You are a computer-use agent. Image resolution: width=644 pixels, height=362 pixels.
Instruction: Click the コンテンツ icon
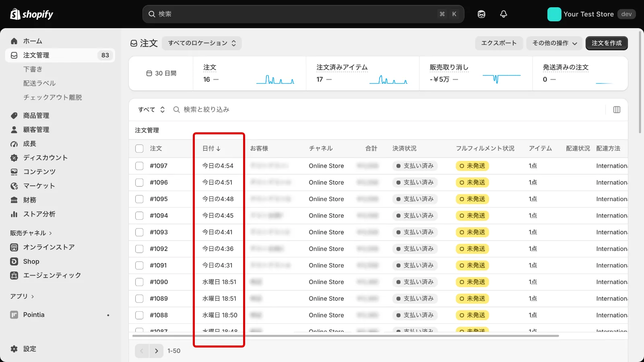click(x=14, y=172)
